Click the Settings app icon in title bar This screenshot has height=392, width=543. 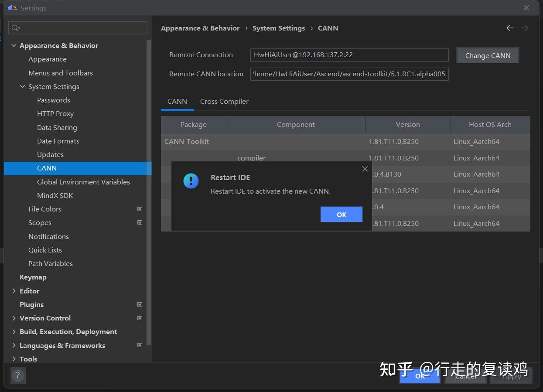[x=12, y=7]
